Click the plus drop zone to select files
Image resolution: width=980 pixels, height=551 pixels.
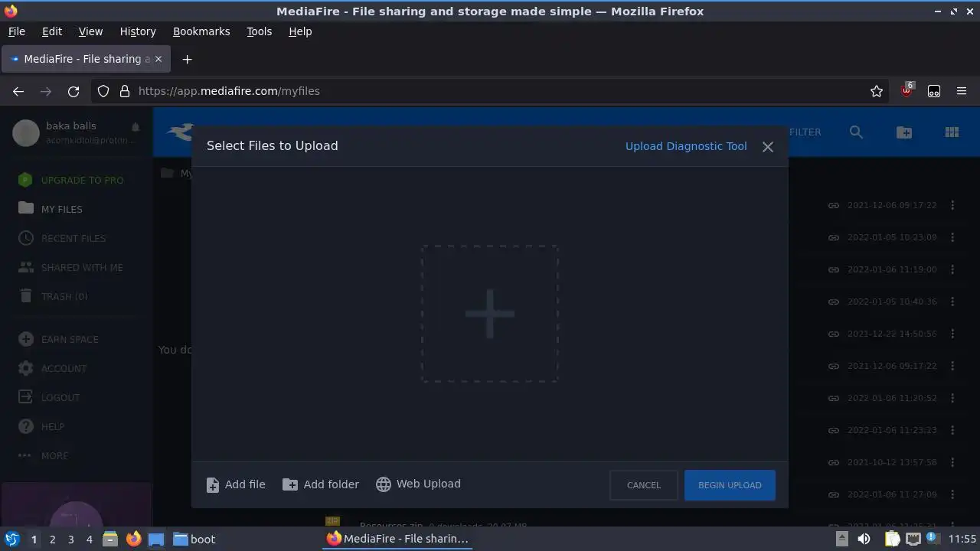(x=489, y=314)
